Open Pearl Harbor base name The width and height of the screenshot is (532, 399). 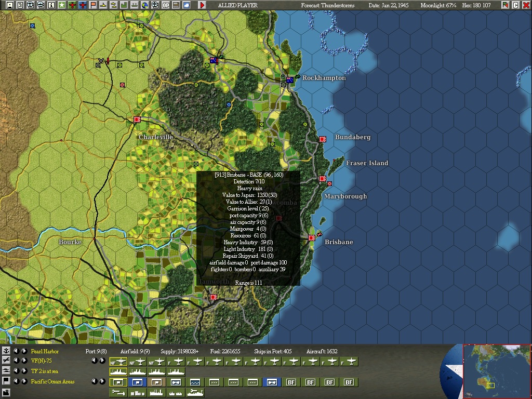[45, 352]
